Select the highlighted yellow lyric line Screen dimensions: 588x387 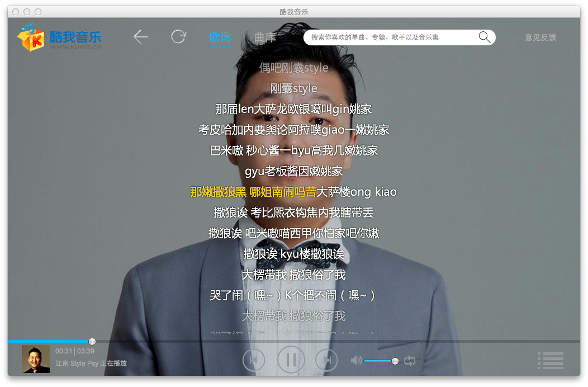click(293, 192)
